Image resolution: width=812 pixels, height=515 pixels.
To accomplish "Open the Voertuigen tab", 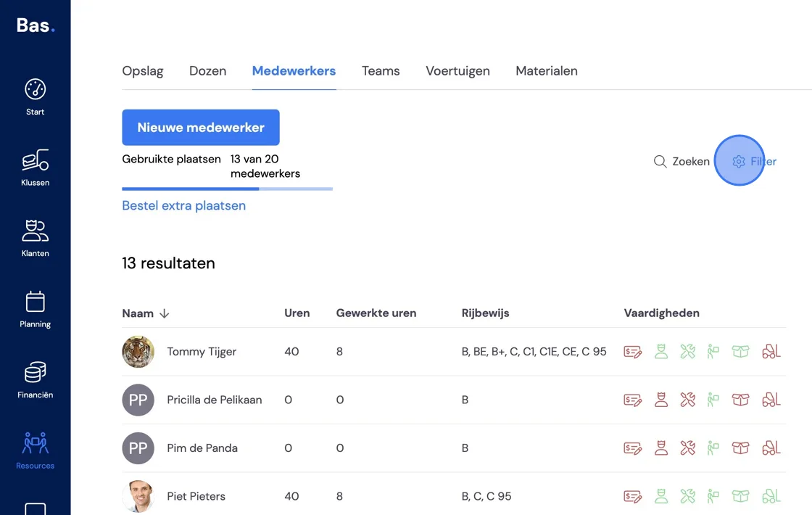I will (457, 71).
